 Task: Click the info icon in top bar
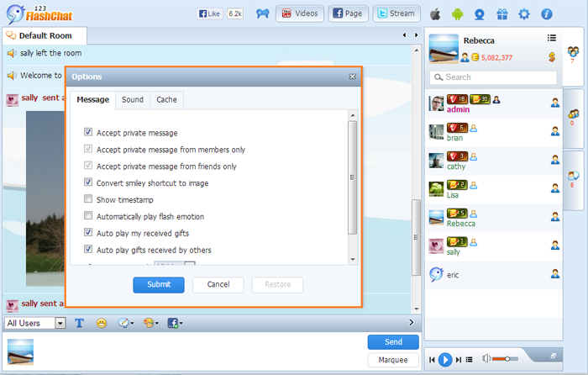pyautogui.click(x=547, y=14)
